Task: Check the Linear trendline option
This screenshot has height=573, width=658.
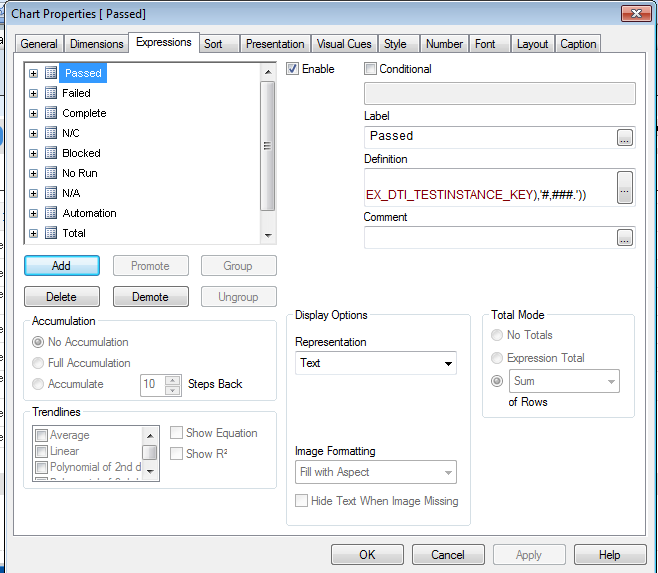Action: [x=42, y=451]
